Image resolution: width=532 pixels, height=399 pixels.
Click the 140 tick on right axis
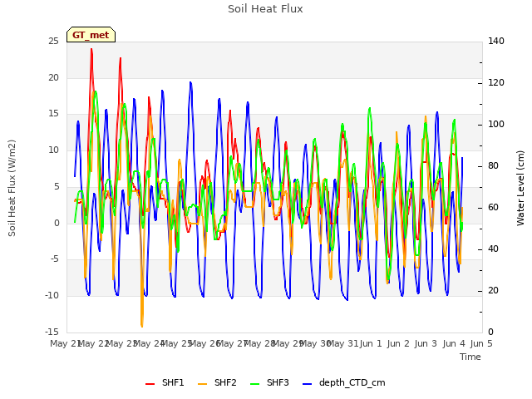(496, 42)
